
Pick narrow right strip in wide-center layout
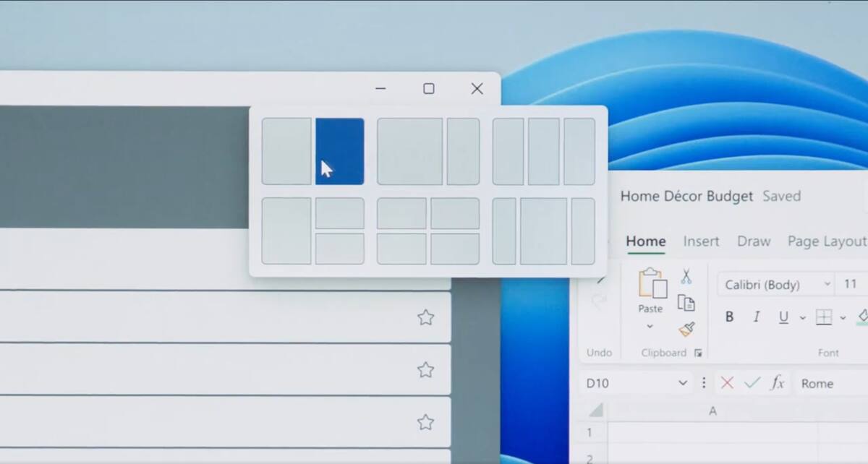pyautogui.click(x=583, y=231)
